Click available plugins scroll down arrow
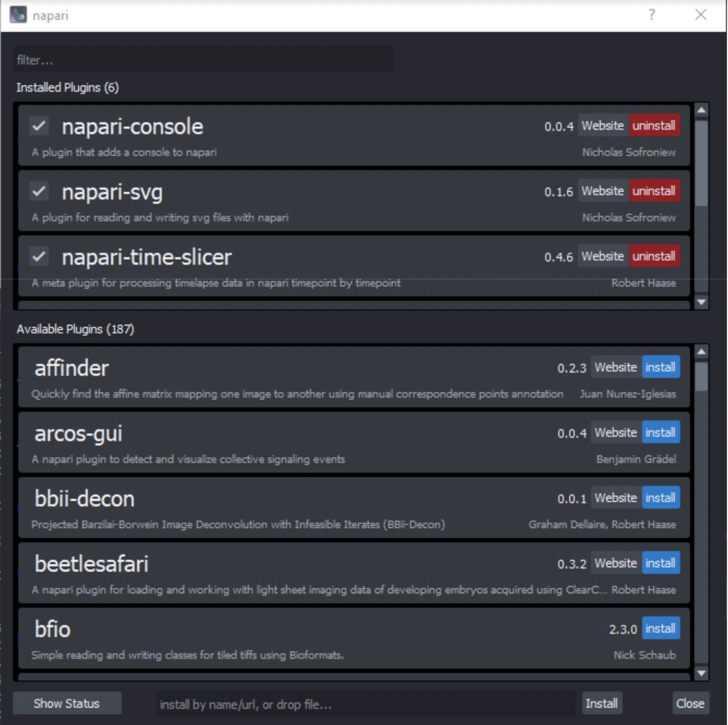Image resolution: width=728 pixels, height=725 pixels. [x=701, y=673]
